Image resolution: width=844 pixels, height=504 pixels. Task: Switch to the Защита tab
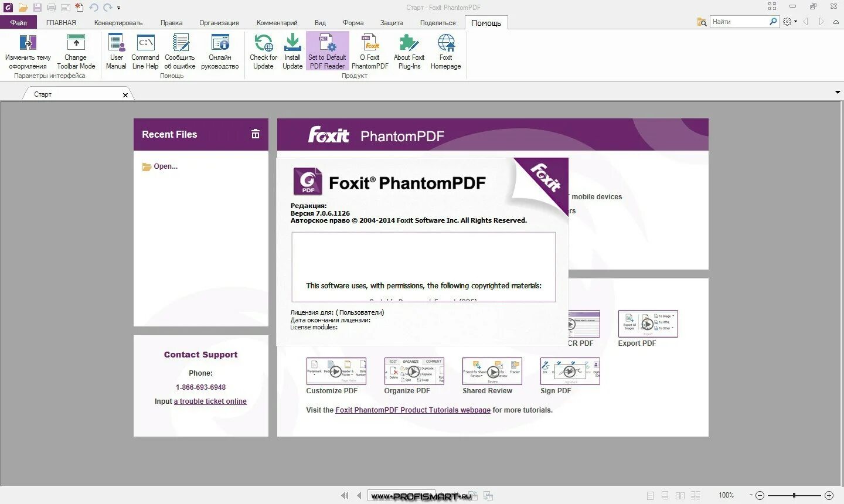(392, 23)
